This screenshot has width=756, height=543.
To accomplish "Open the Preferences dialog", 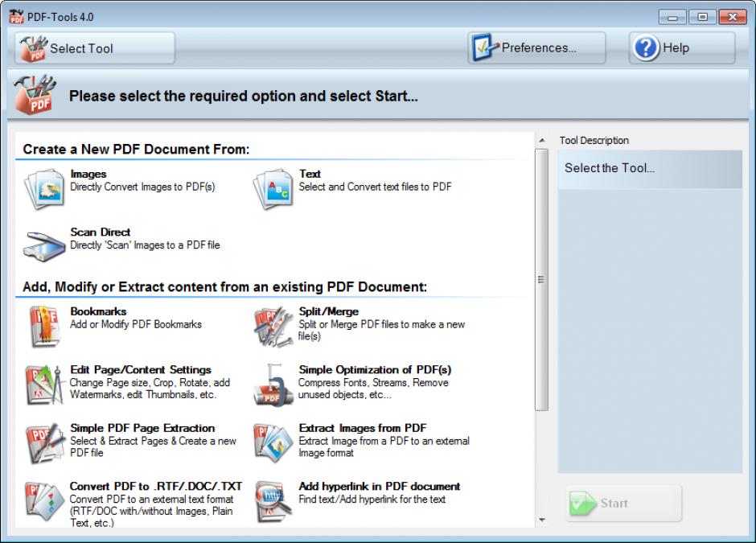I will 536,47.
